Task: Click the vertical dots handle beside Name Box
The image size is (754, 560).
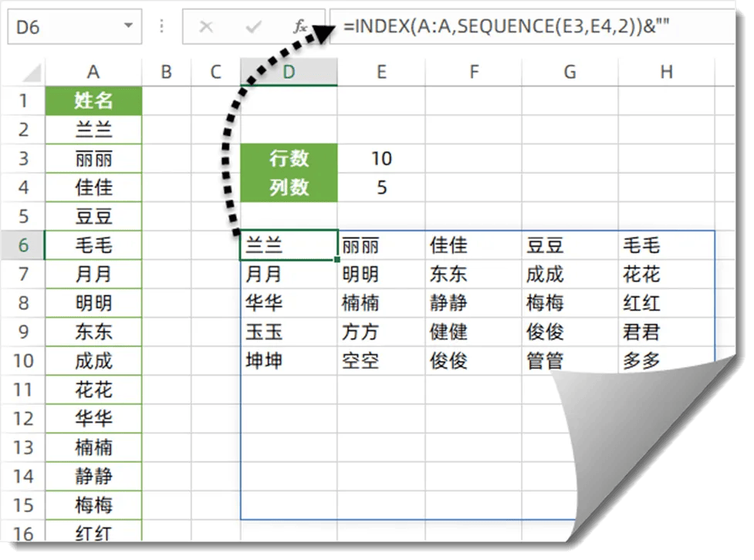Action: point(161,26)
